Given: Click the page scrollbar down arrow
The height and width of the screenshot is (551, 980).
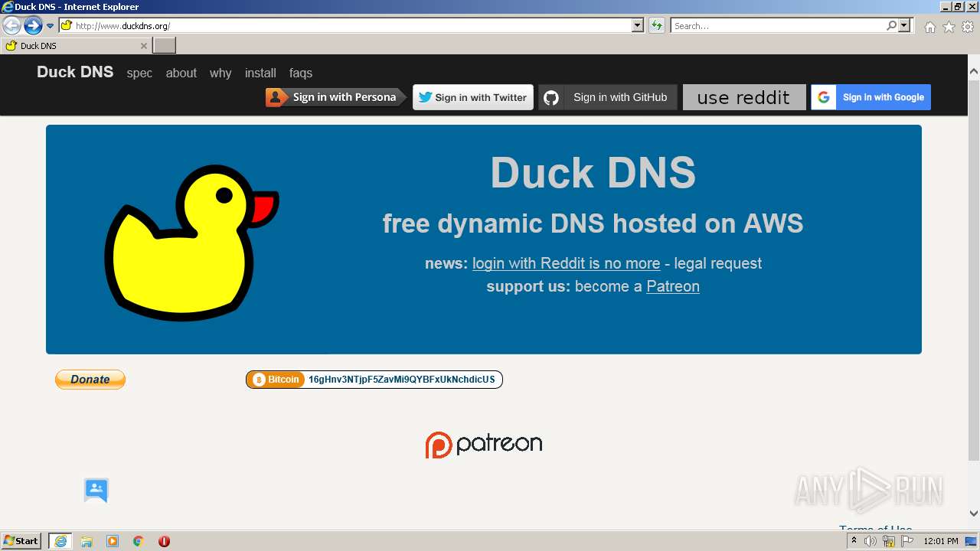Looking at the screenshot, I should [x=974, y=514].
